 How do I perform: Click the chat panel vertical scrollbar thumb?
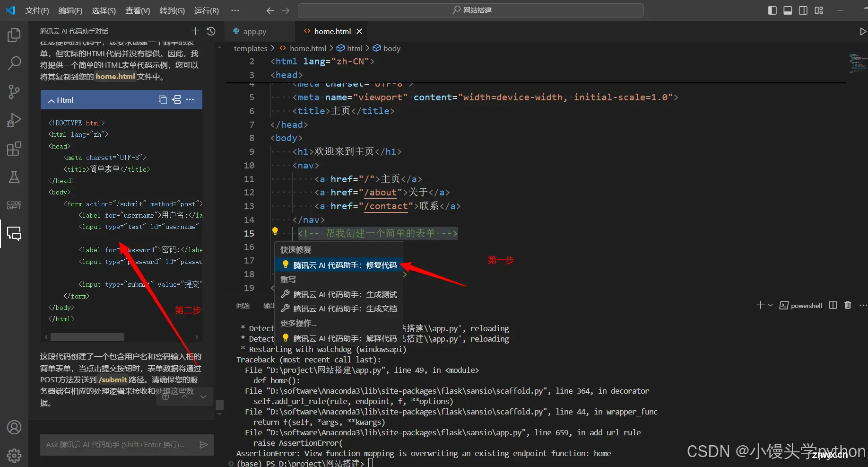pos(219,405)
